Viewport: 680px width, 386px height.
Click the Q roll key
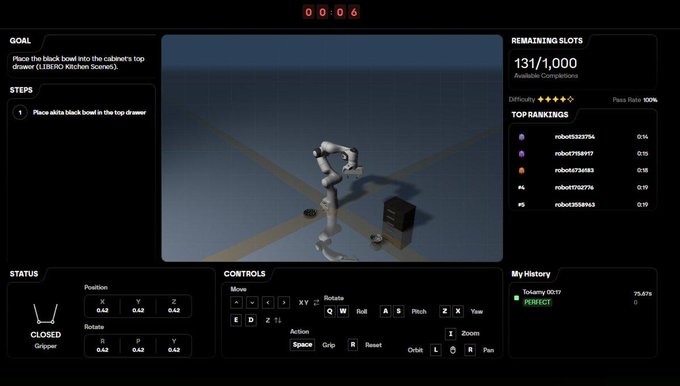(x=330, y=311)
